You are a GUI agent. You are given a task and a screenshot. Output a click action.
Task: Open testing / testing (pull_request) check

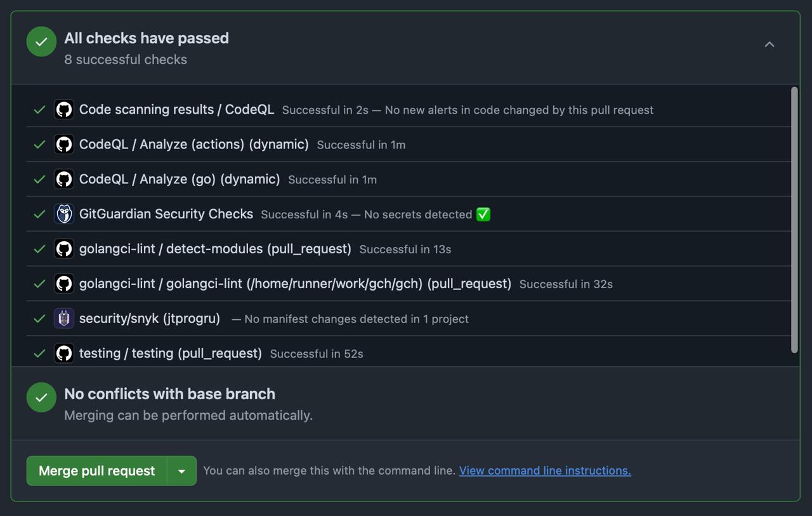click(x=170, y=353)
